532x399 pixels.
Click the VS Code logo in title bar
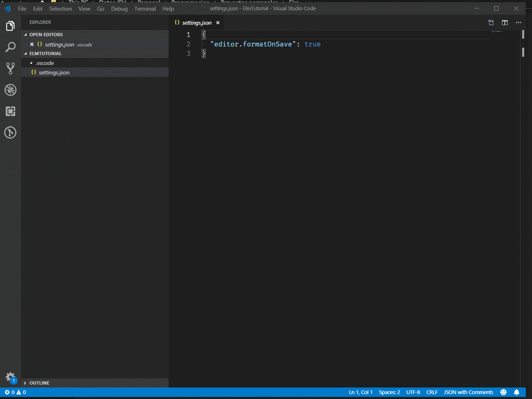click(x=7, y=8)
